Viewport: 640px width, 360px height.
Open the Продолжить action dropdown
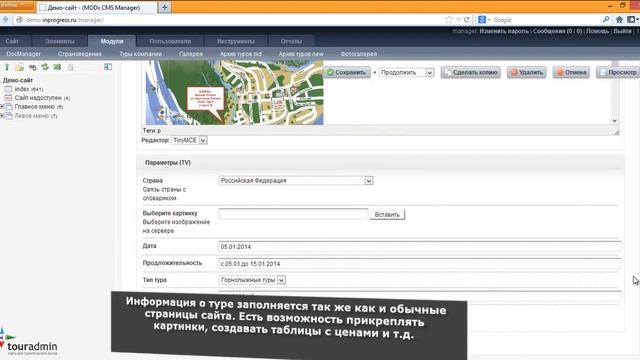429,73
